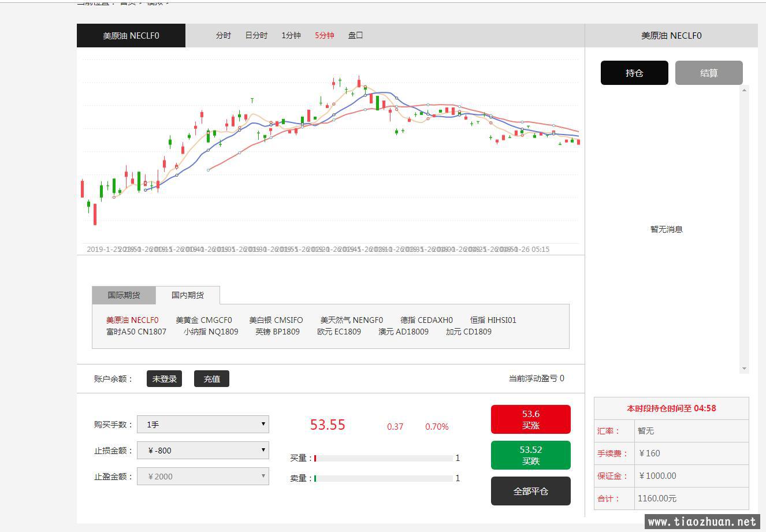
Task: Open the 盘口 tab
Action: (x=355, y=35)
